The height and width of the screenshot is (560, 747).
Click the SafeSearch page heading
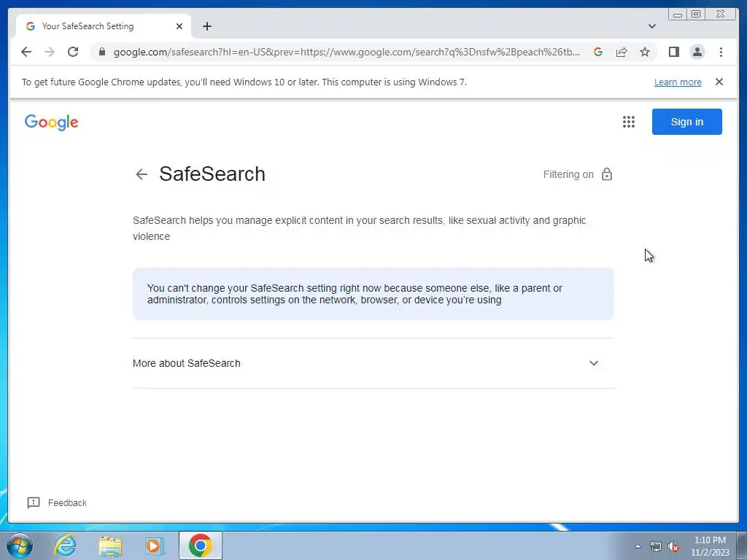[212, 174]
